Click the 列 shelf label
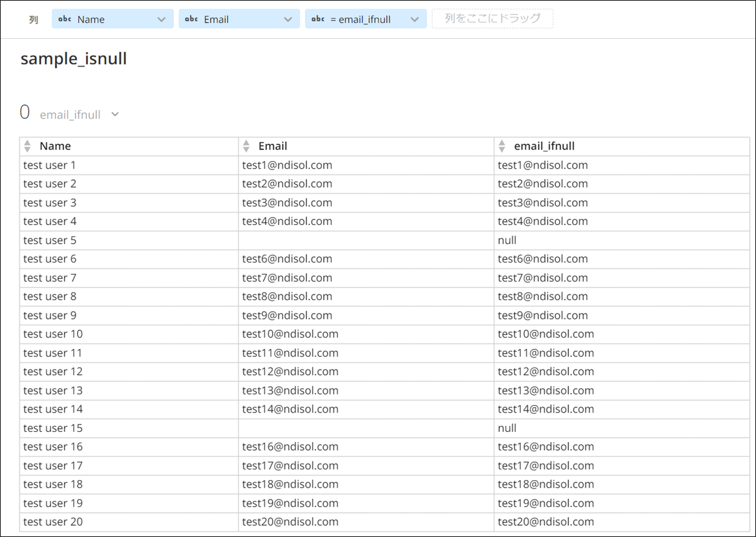 (33, 19)
